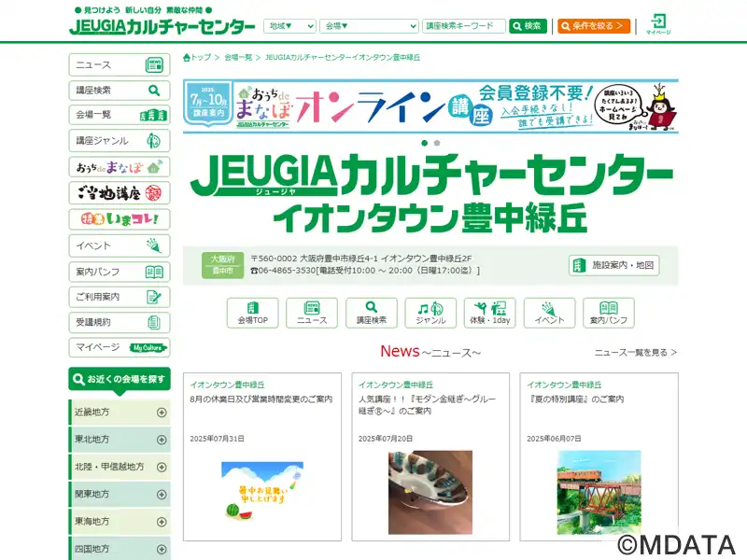
Task: Open ご利用案内 in the left sidebar
Action: click(120, 297)
